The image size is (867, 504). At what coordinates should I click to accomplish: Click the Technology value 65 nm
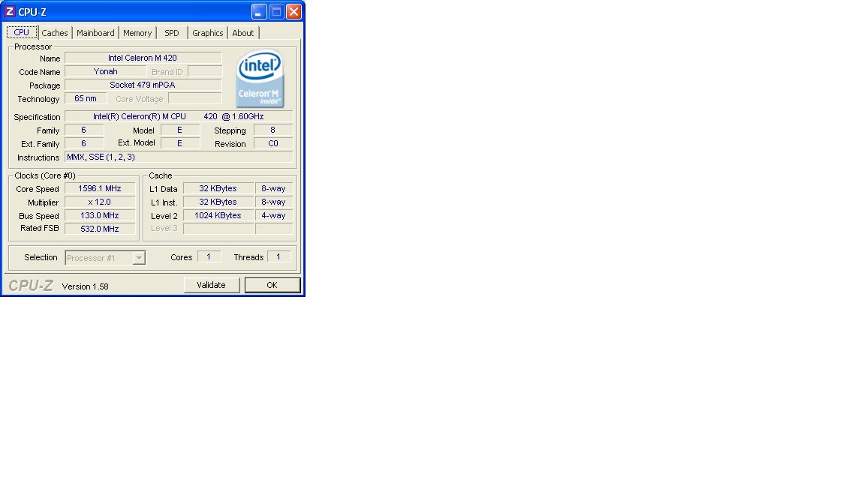pyautogui.click(x=85, y=98)
